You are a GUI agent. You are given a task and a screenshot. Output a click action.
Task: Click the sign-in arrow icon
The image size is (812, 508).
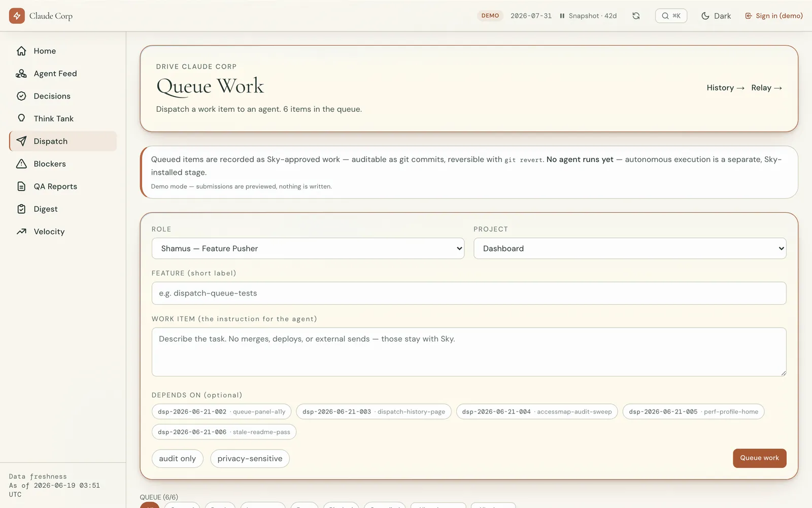pos(749,16)
